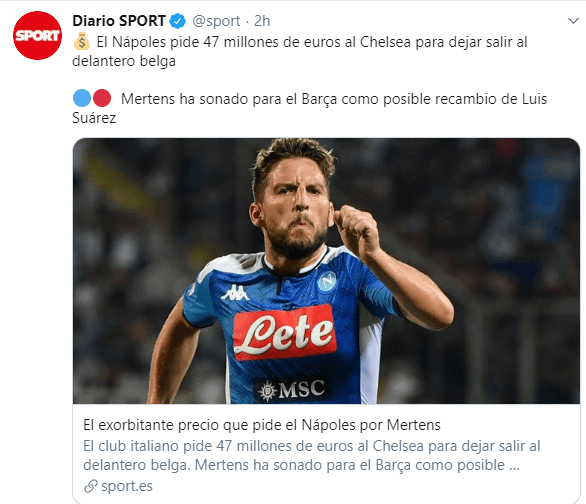
Task: Open the @sport handle
Action: point(216,21)
